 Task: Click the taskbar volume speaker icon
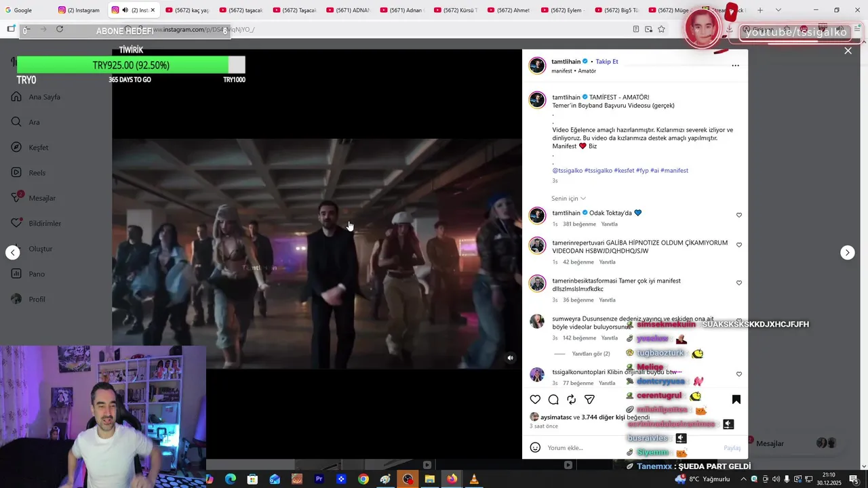pos(776,479)
